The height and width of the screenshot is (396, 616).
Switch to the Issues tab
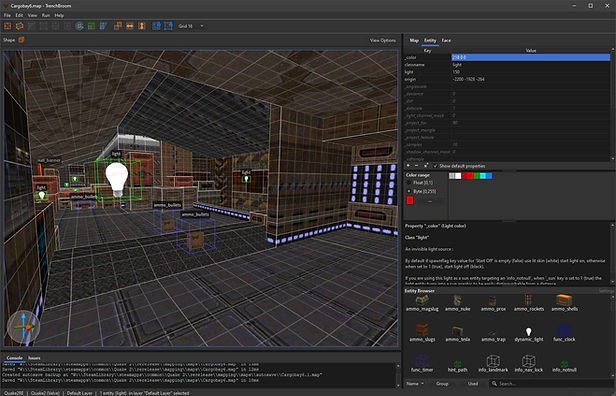tap(34, 358)
